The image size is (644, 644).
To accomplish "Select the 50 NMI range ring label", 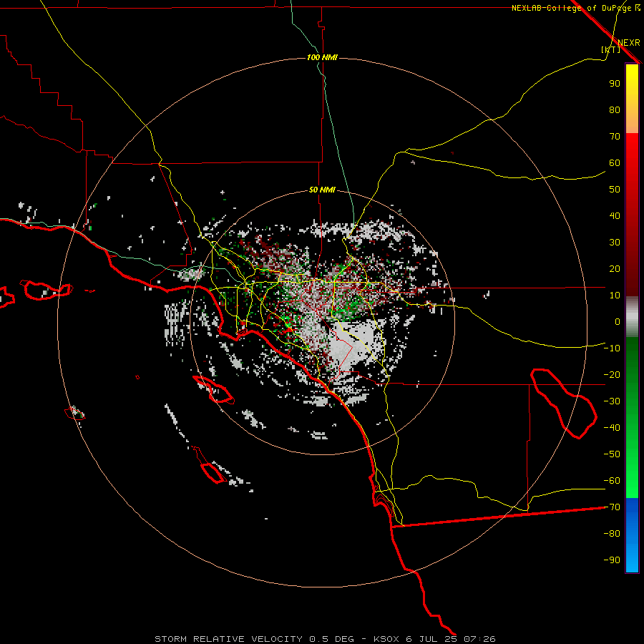I will [x=322, y=190].
